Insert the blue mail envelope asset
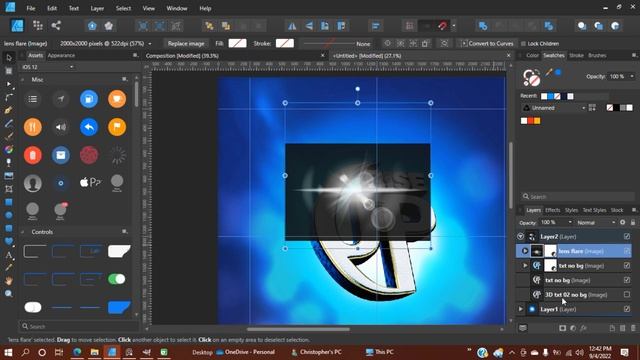The height and width of the screenshot is (360, 640). 61,156
